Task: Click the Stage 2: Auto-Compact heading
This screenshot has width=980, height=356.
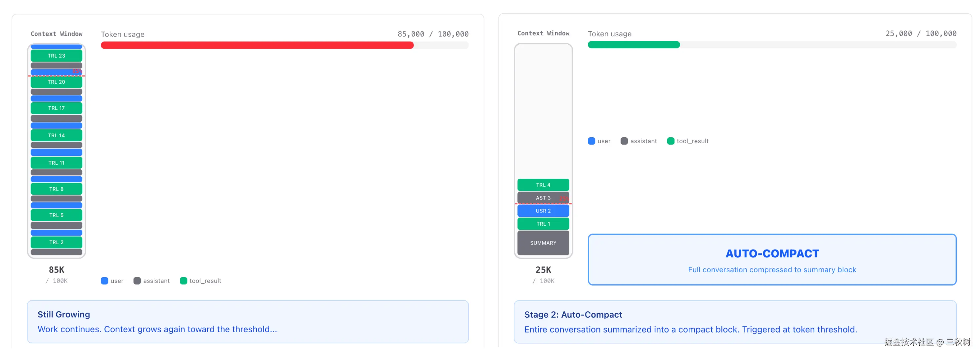Action: tap(573, 315)
